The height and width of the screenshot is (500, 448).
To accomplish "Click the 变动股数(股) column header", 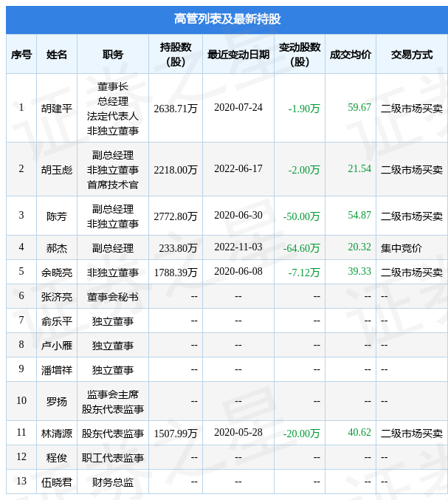I will (300, 54).
